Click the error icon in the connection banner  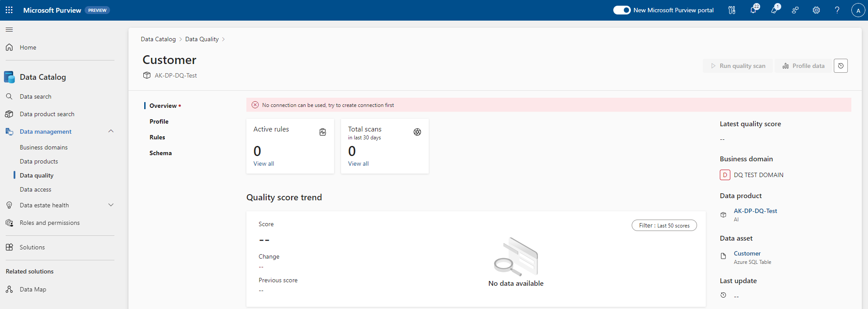pos(255,105)
